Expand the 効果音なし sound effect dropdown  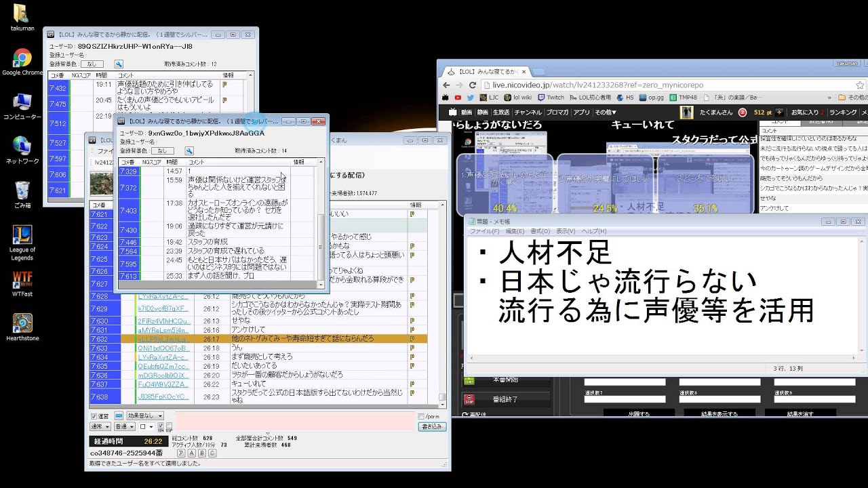[144, 415]
